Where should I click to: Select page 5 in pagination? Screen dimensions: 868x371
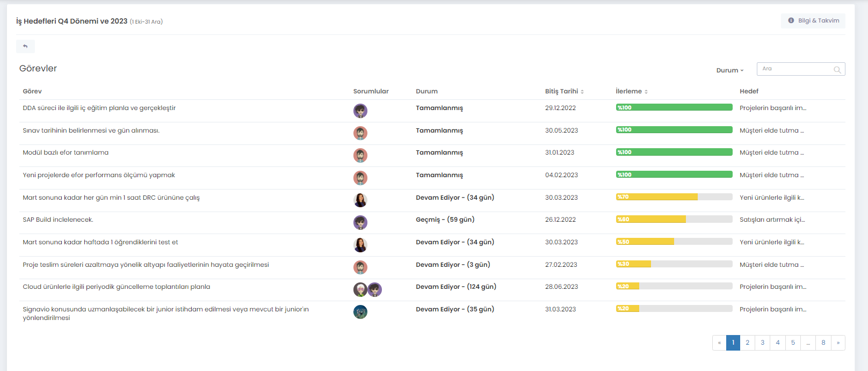tap(793, 343)
